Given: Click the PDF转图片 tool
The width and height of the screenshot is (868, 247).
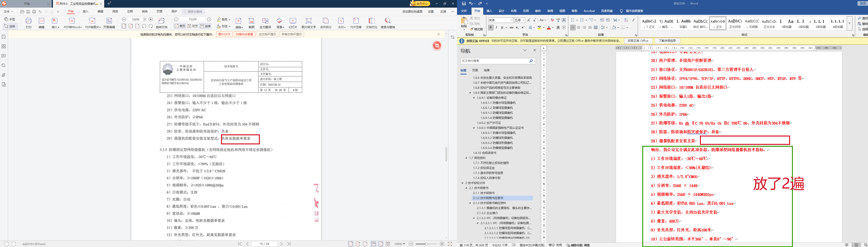Looking at the screenshot, I should (93, 23).
